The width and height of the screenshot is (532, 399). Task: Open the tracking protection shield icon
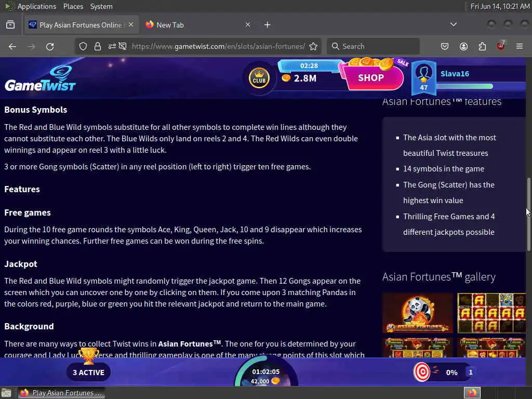(83, 46)
